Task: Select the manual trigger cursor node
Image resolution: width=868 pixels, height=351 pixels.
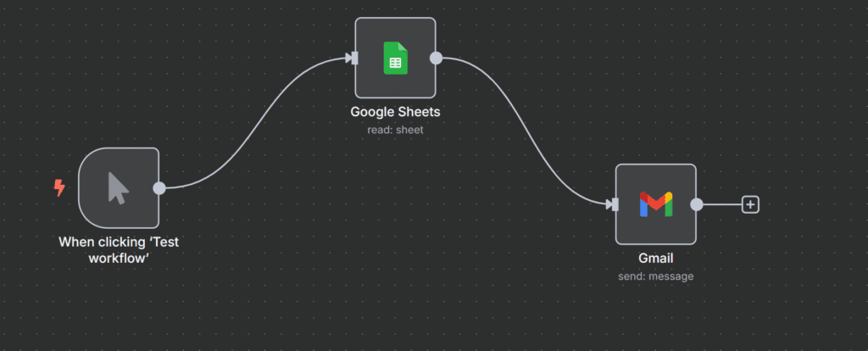Action: point(119,188)
